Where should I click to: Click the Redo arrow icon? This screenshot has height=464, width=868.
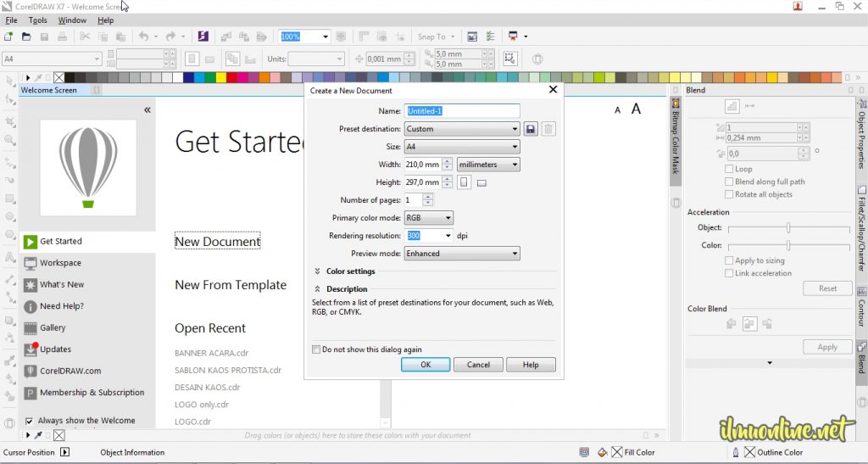(x=170, y=36)
